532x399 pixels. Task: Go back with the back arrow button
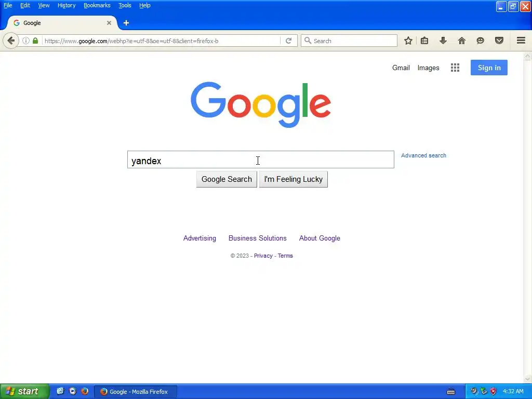(11, 41)
